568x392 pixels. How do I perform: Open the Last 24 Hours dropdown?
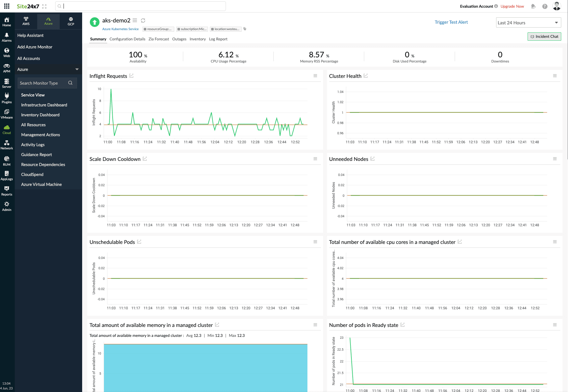click(528, 22)
